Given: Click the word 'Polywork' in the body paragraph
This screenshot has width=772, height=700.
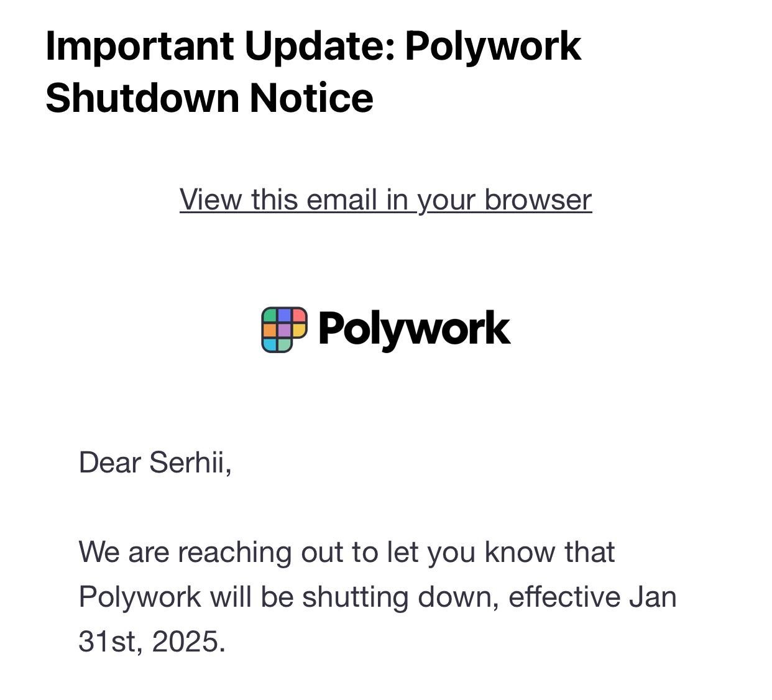Looking at the screenshot, I should [140, 597].
